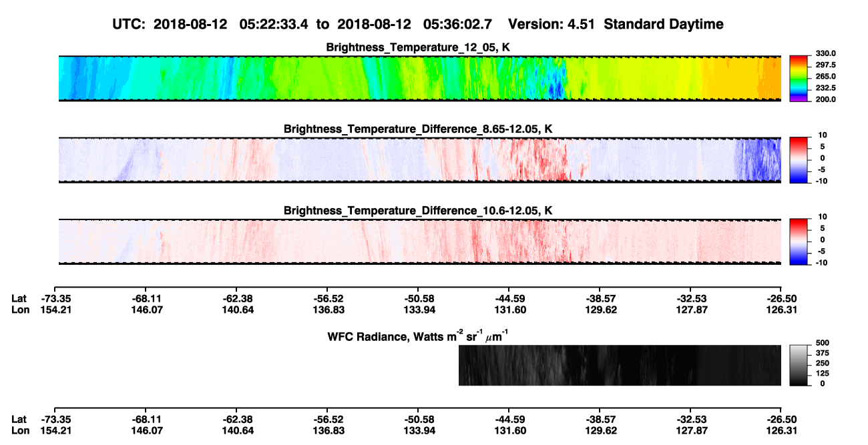Click the end time 05:36:02.7 in title

pyautogui.click(x=458, y=24)
